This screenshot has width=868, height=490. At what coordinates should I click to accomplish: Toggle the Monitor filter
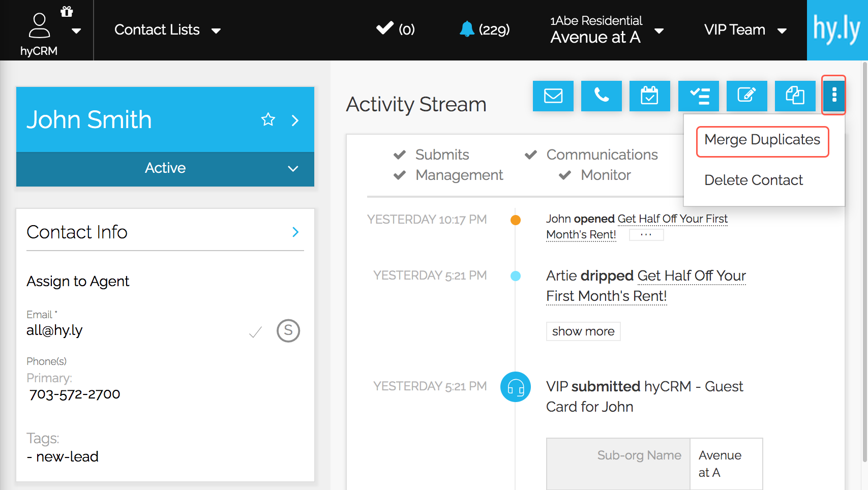click(x=594, y=175)
